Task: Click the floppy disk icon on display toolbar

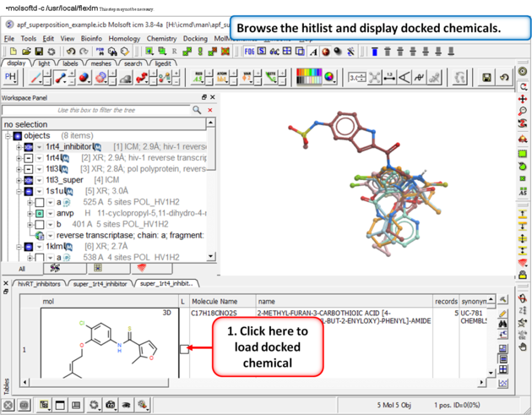Action: click(x=486, y=78)
